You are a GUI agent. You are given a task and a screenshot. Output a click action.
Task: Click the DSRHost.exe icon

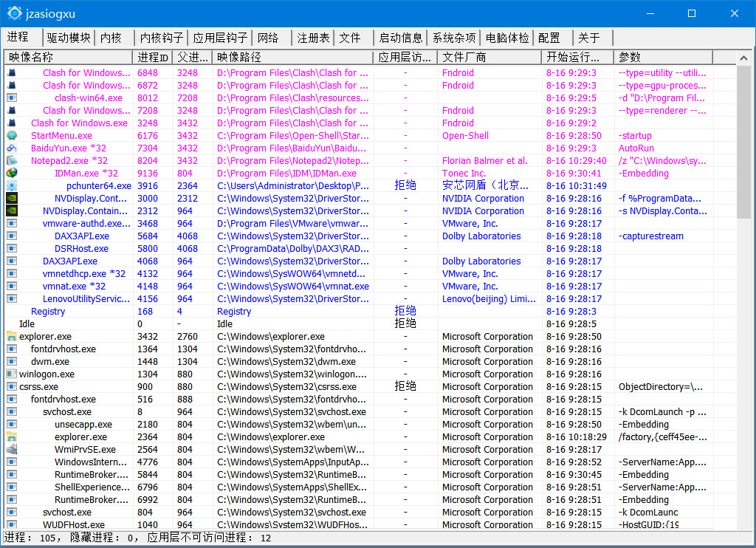tap(12, 248)
